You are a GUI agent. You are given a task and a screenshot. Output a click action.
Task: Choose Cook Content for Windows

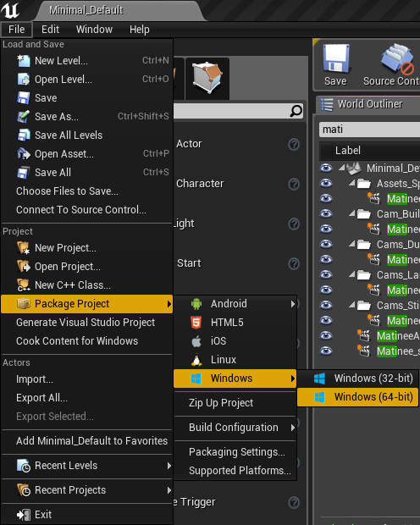pos(86,341)
